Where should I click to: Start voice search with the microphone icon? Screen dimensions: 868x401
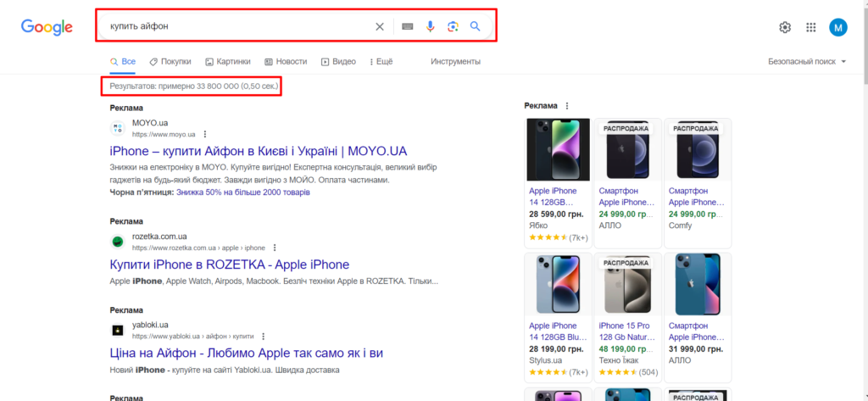coord(430,26)
